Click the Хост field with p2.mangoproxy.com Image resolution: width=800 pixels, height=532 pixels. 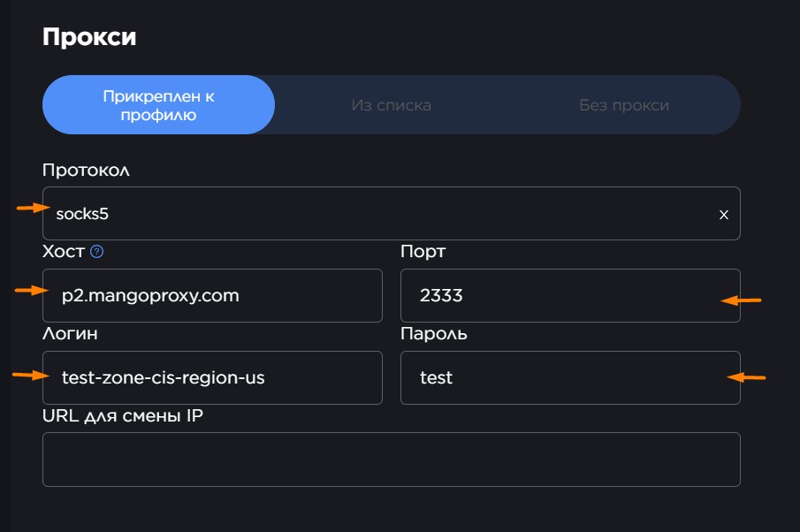pos(212,296)
